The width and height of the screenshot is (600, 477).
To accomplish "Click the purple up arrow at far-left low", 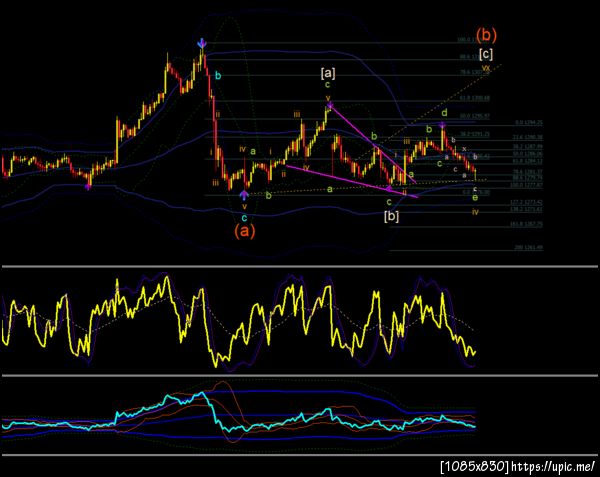I will (88, 186).
